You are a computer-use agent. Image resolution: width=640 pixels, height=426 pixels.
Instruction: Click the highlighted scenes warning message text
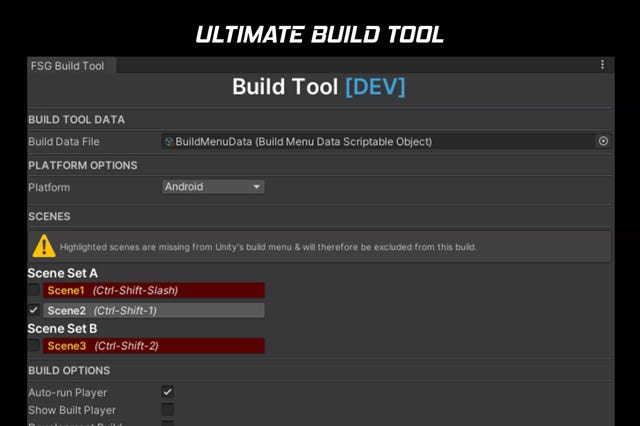coord(268,247)
